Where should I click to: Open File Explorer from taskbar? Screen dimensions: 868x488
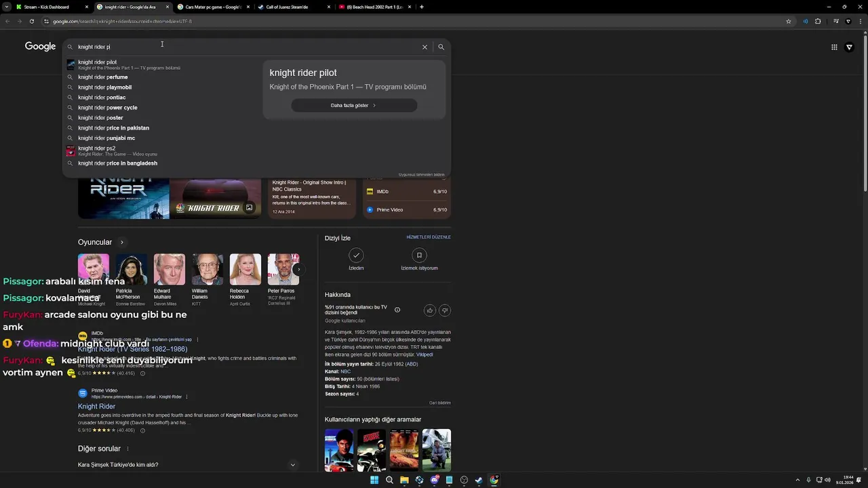[404, 480]
